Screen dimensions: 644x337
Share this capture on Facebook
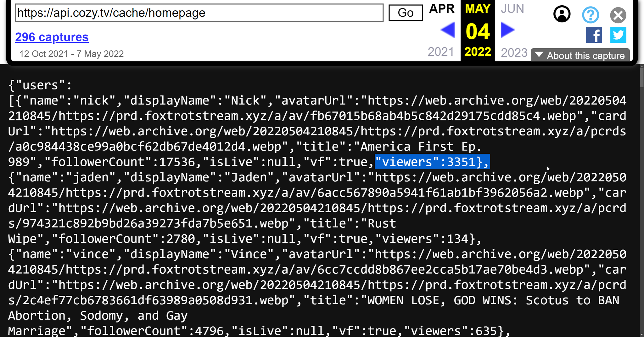(x=594, y=35)
